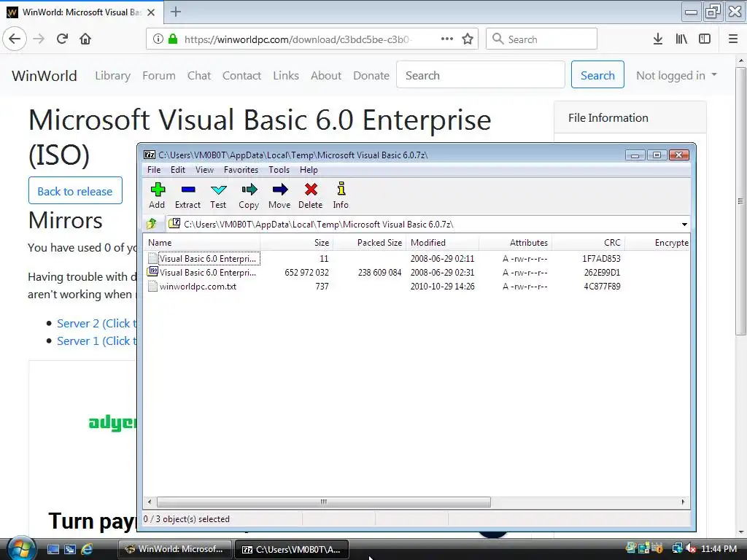Click the WinWorld site search field
This screenshot has height=560, width=747.
tap(481, 75)
